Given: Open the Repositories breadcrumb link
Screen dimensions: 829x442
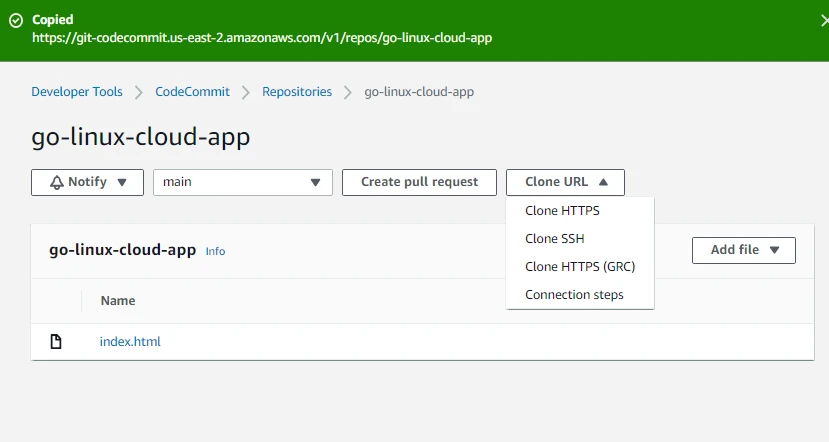Looking at the screenshot, I should (297, 92).
